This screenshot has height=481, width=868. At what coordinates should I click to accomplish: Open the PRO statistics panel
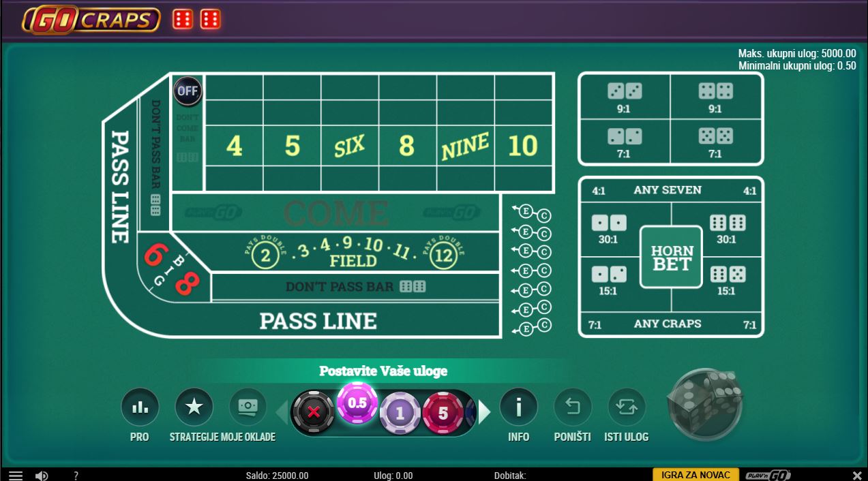140,407
